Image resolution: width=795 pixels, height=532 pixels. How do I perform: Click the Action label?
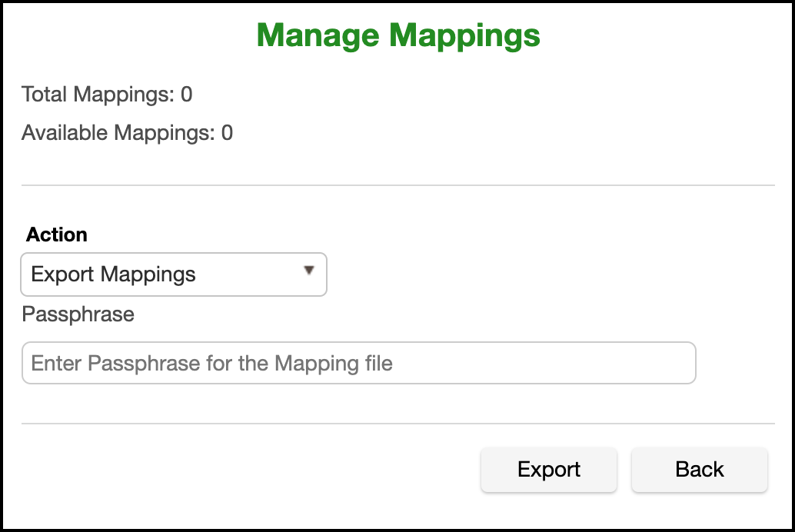[x=57, y=234]
